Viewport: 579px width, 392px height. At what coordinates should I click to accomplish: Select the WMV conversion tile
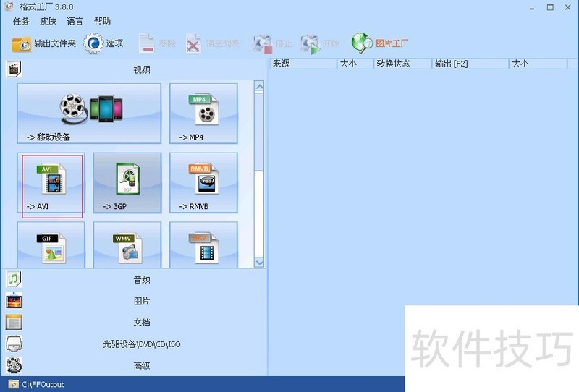[127, 245]
